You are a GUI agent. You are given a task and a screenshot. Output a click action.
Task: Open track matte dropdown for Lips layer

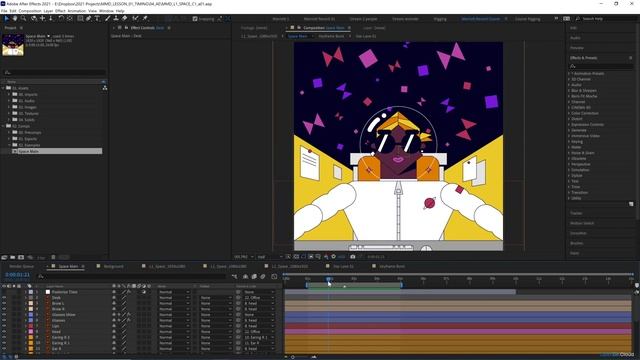coord(216,326)
